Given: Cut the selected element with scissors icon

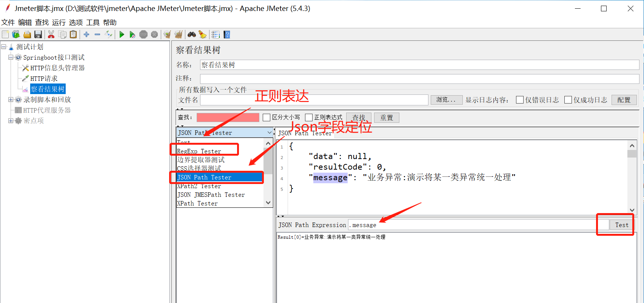Looking at the screenshot, I should pyautogui.click(x=51, y=35).
